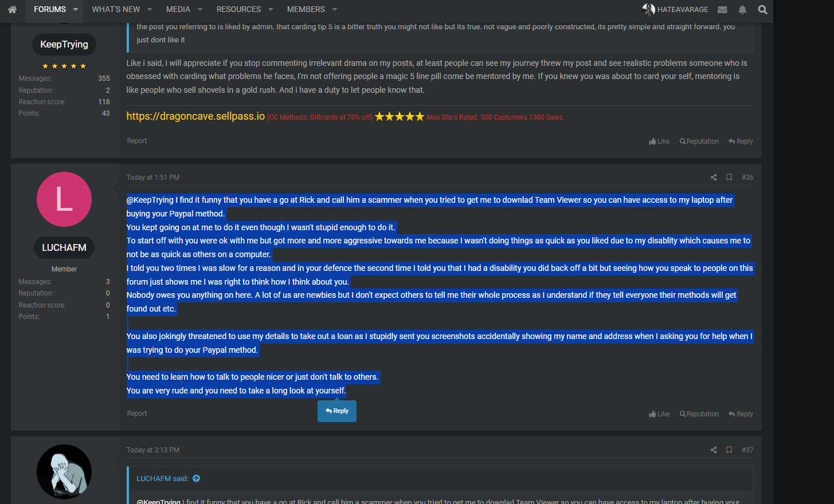Expand the Forums dropdown arrow
This screenshot has width=834, height=504.
click(x=76, y=10)
